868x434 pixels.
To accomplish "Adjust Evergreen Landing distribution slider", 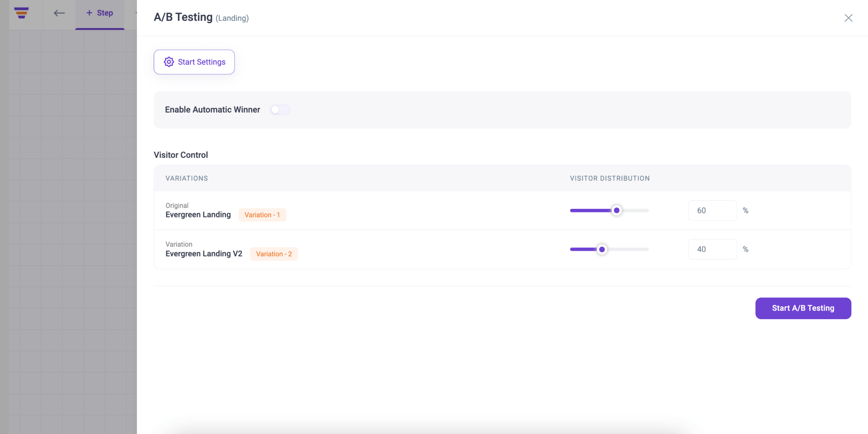I will (616, 210).
